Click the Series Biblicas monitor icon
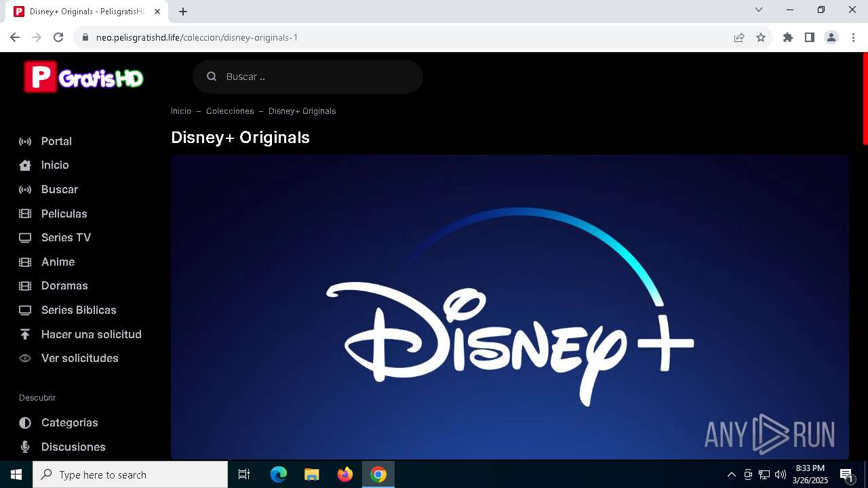Screen dimensions: 868x488 [25, 310]
